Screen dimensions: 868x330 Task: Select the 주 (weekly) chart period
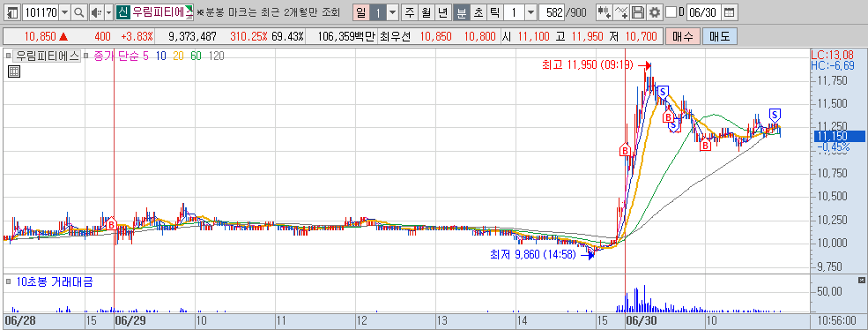pos(409,11)
